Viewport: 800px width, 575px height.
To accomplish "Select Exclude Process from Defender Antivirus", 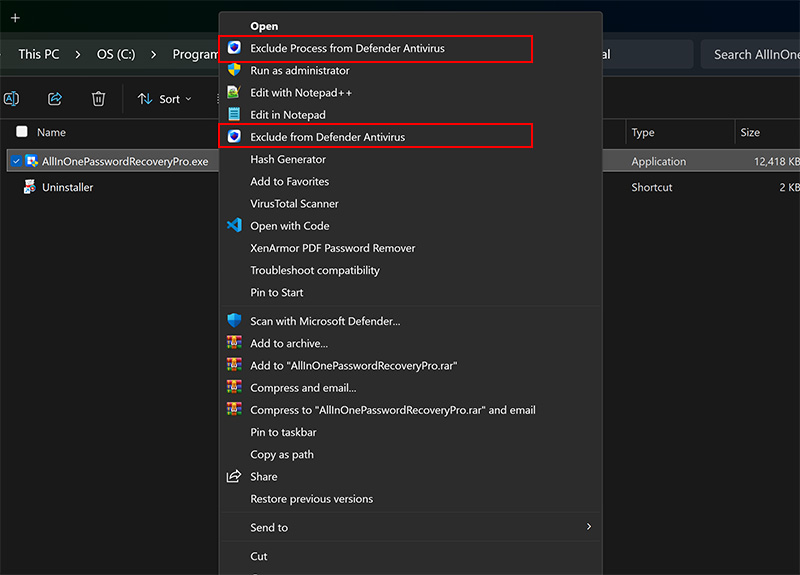I will tap(347, 48).
